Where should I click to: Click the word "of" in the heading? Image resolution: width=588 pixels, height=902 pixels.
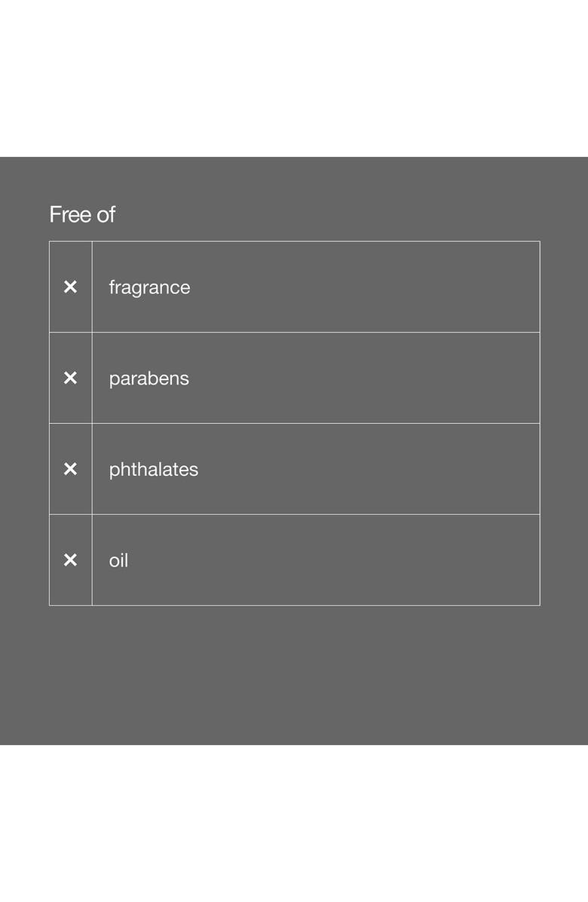tap(106, 215)
